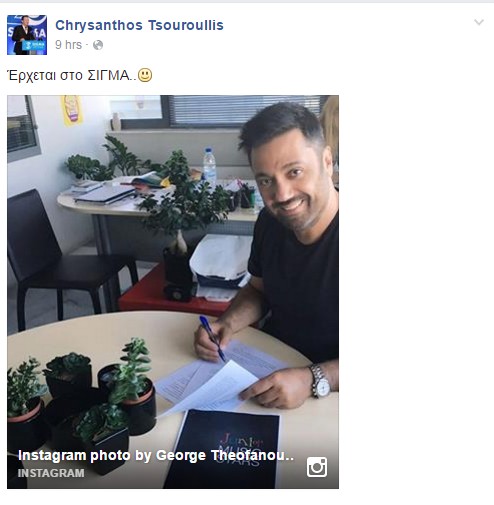
Task: Click the smiley emoji in post text
Action: 145,75
